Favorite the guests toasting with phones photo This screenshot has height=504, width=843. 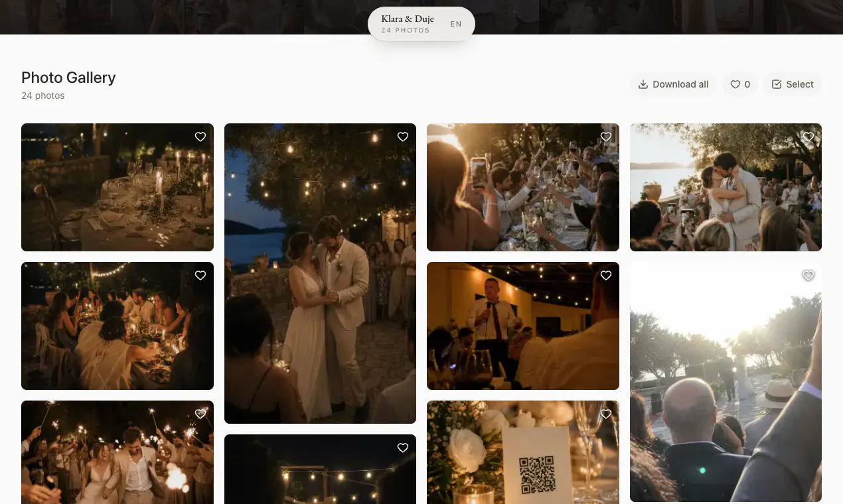tap(606, 137)
